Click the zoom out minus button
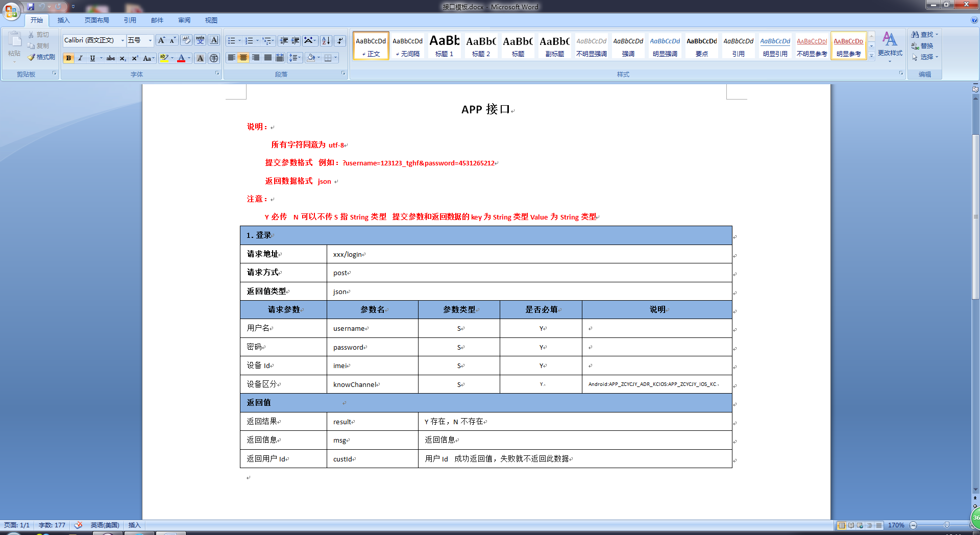Viewport: 980px width, 535px height. click(913, 525)
